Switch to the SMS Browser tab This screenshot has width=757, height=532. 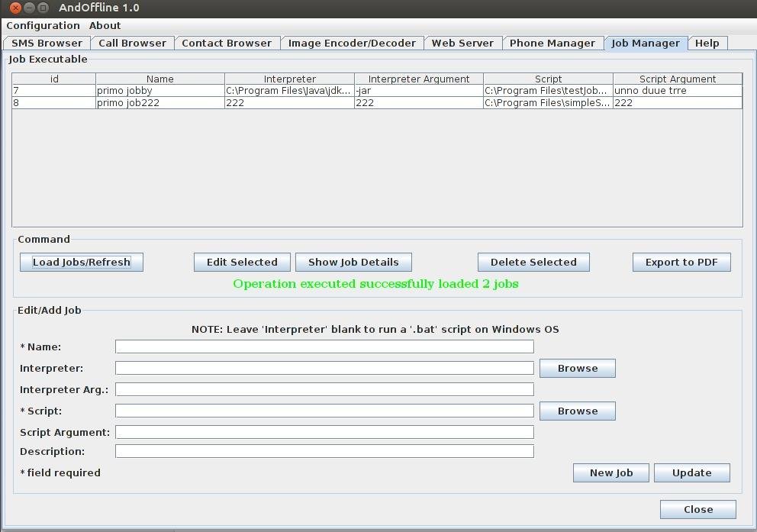click(x=46, y=43)
